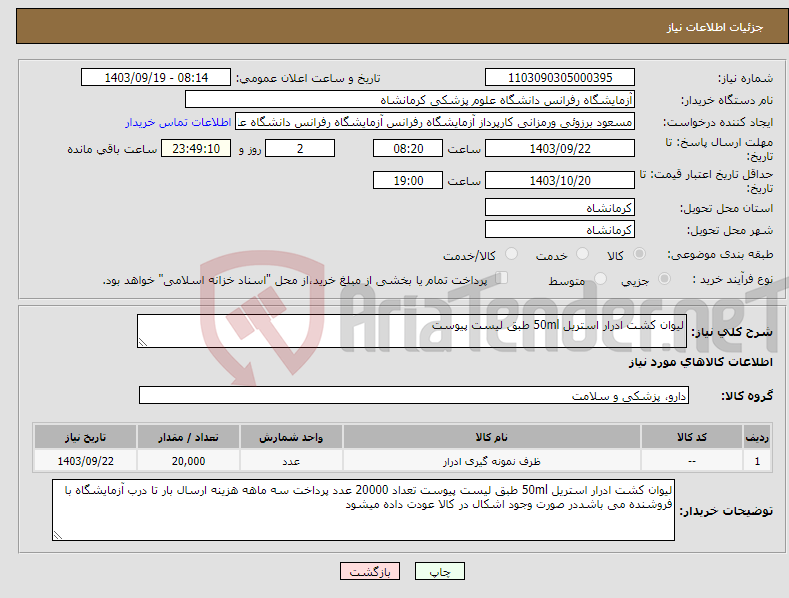Click the تعداد / مقدار column header
This screenshot has width=789, height=598.
coord(188,437)
